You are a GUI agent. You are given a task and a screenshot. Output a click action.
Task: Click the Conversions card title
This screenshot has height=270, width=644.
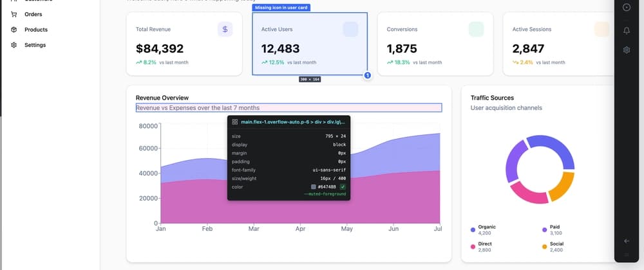(402, 30)
